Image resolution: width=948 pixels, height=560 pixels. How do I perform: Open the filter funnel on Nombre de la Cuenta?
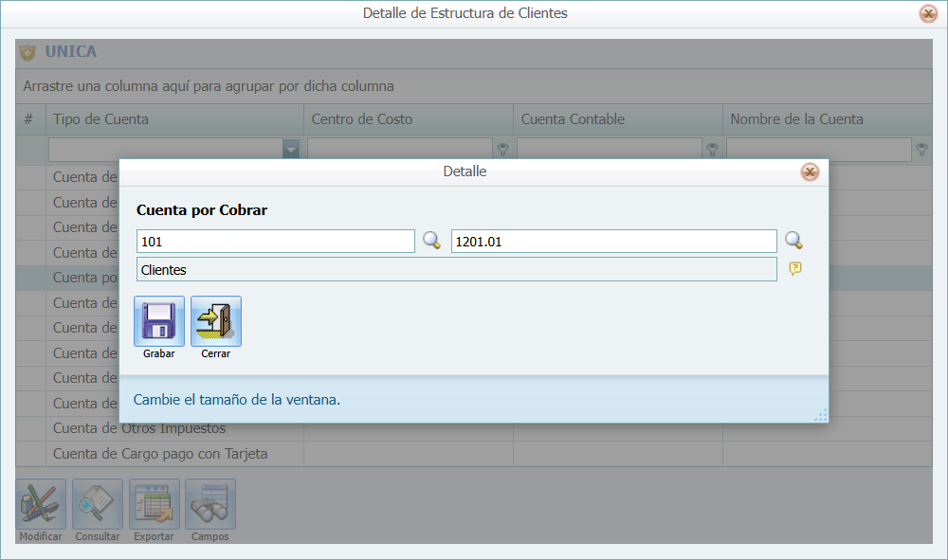pyautogui.click(x=921, y=149)
